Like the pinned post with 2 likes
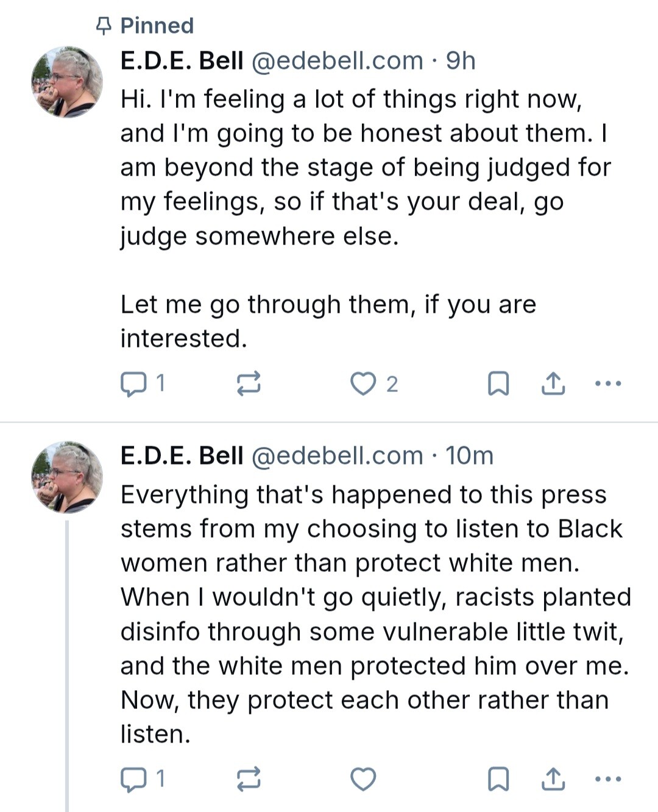This screenshot has width=658, height=812. [x=364, y=384]
